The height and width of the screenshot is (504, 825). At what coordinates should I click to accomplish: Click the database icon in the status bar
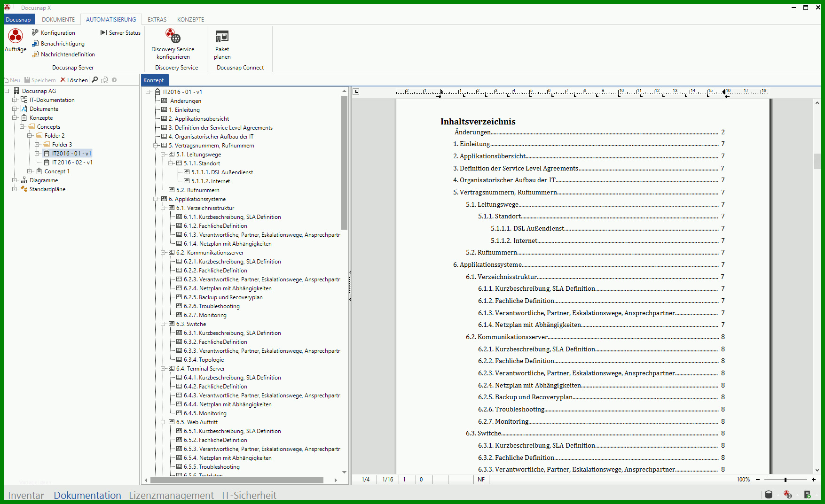pos(769,494)
